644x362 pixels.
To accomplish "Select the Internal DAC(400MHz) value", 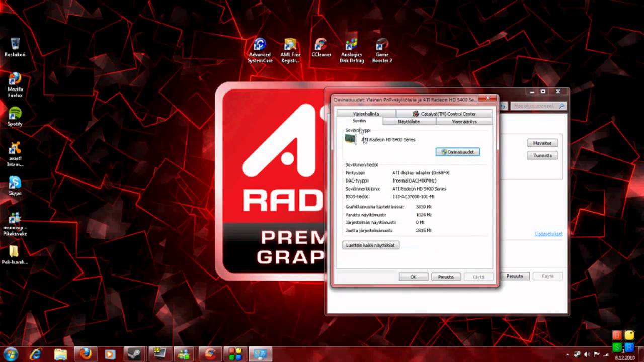I will click(414, 180).
